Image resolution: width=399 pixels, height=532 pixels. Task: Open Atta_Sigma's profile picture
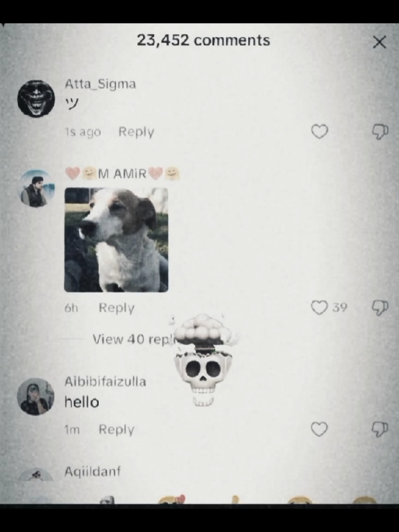(x=36, y=99)
